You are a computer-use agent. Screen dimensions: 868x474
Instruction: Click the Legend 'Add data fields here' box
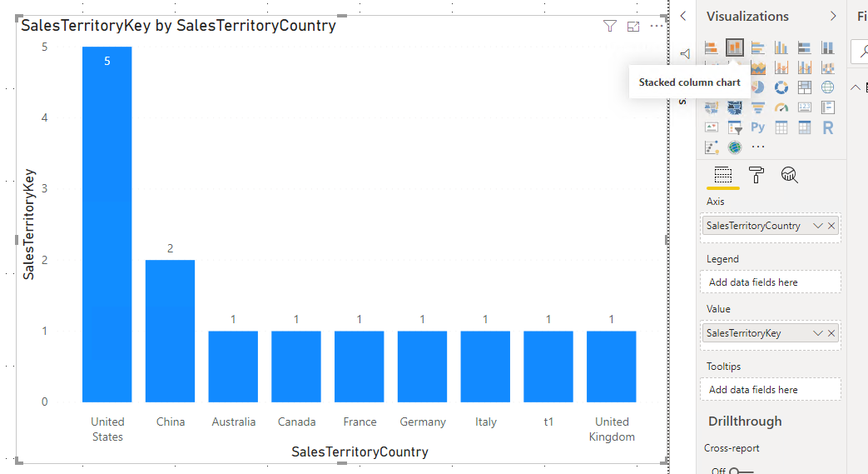[771, 282]
